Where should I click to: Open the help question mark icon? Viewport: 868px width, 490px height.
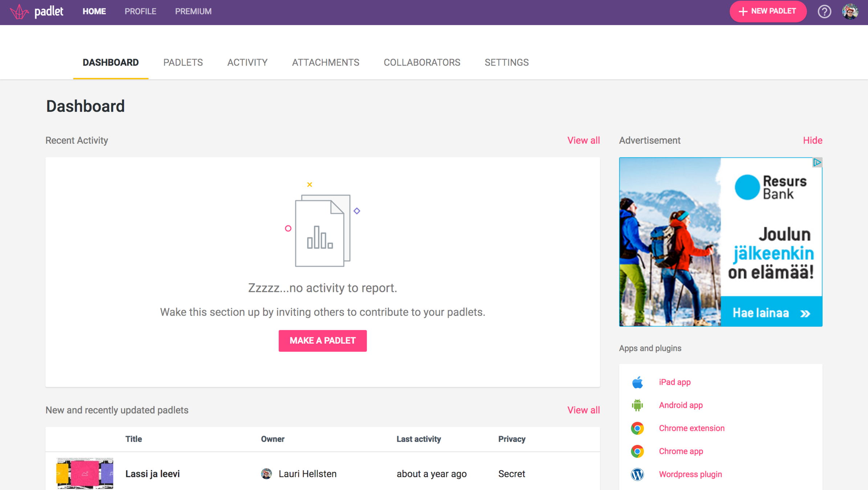pyautogui.click(x=824, y=12)
